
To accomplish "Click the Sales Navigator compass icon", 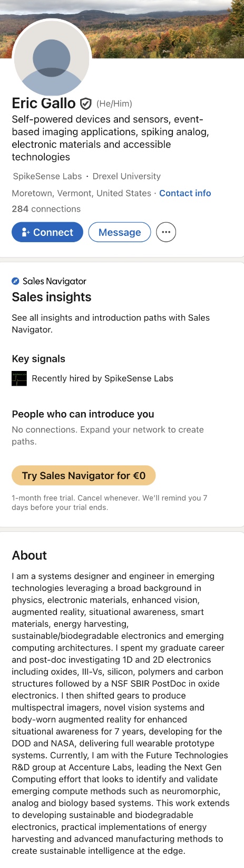I will point(16,281).
